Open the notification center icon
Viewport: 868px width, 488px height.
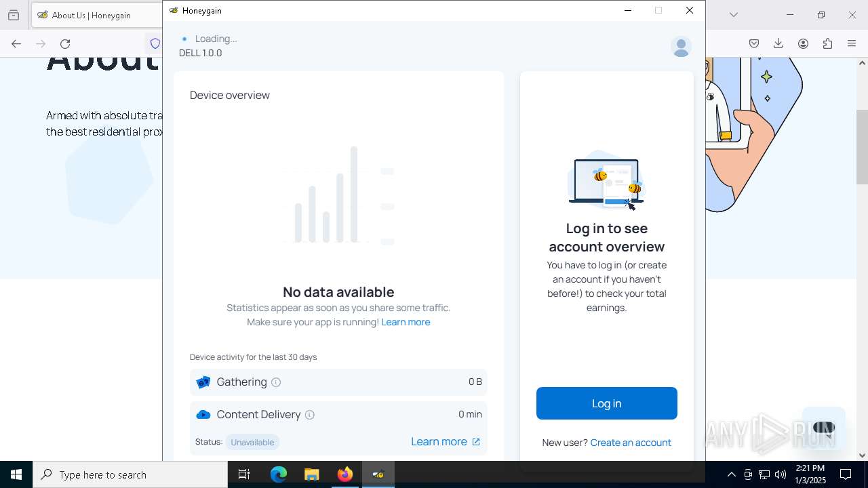(x=846, y=474)
